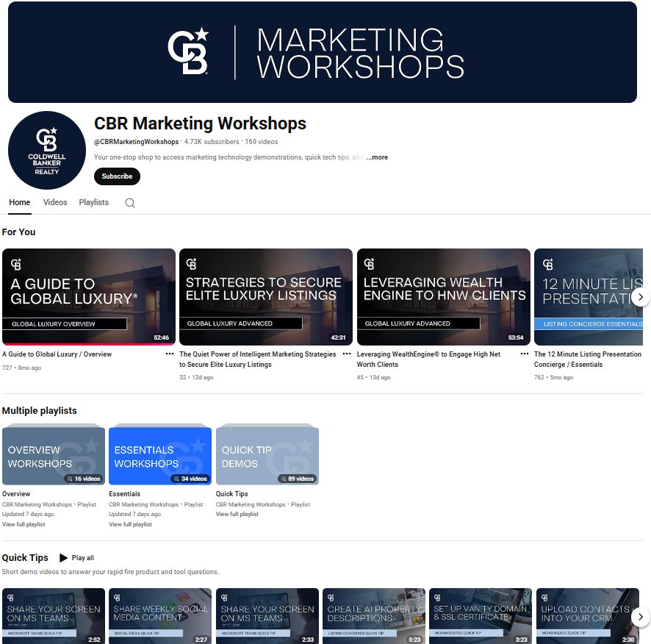
Task: Open 12 Minute Listing Presentation thumbnail
Action: coord(589,297)
